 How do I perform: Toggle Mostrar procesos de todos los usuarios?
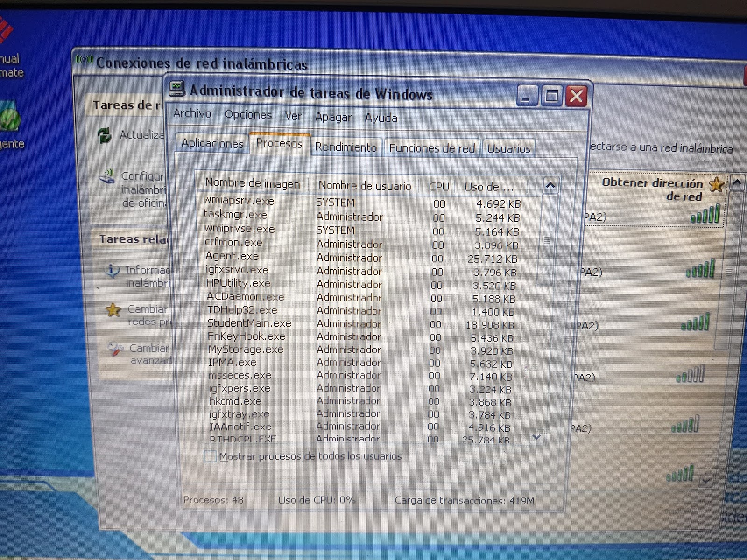(210, 456)
